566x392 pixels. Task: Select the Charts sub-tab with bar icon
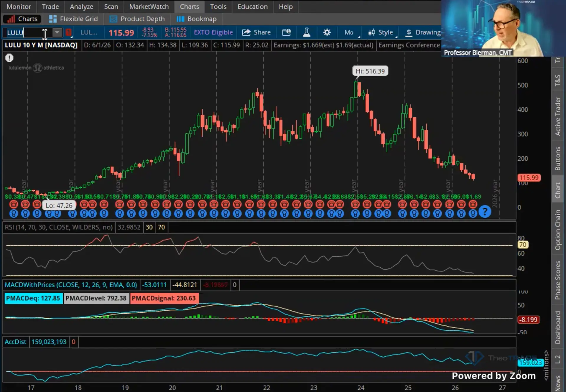tap(22, 19)
